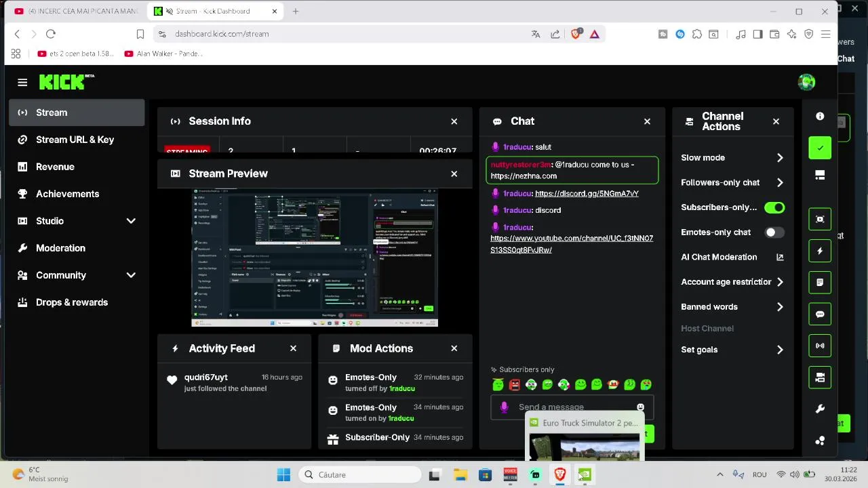Click 1raducu name under Emotes-Only turned off

[401, 388]
